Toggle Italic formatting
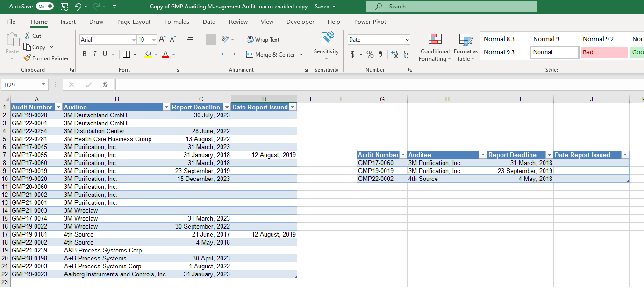 (x=95, y=54)
